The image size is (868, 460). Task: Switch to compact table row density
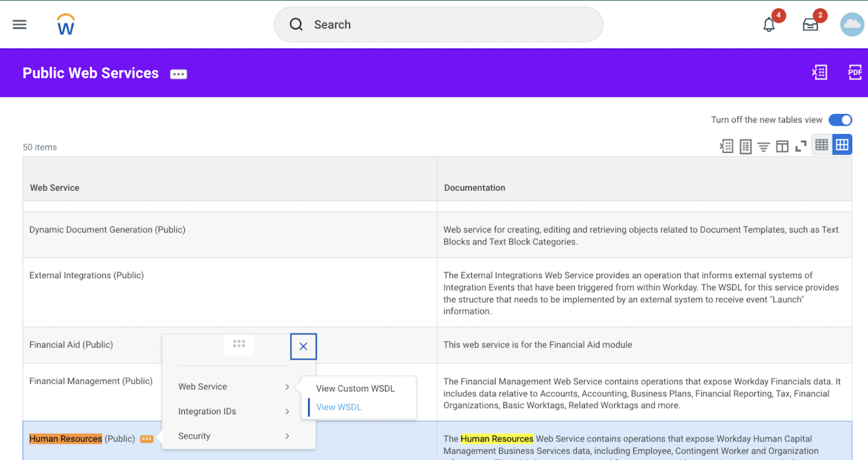(822, 145)
